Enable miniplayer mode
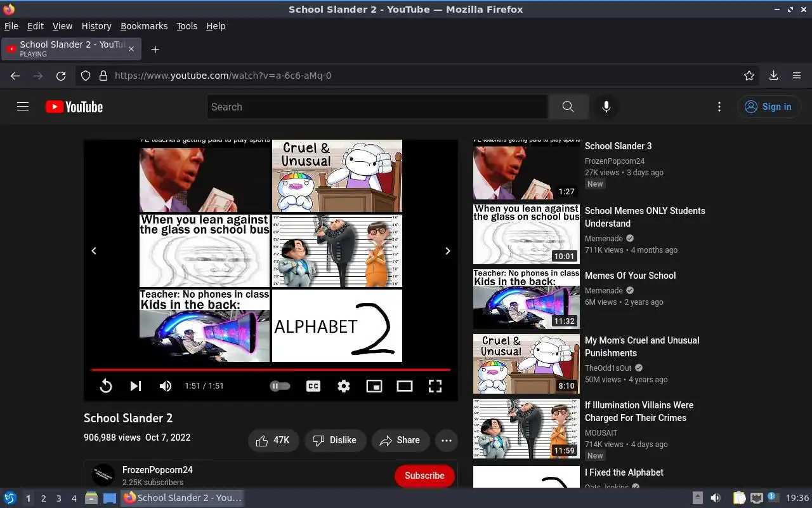Viewport: 812px width, 508px height. [x=374, y=385]
